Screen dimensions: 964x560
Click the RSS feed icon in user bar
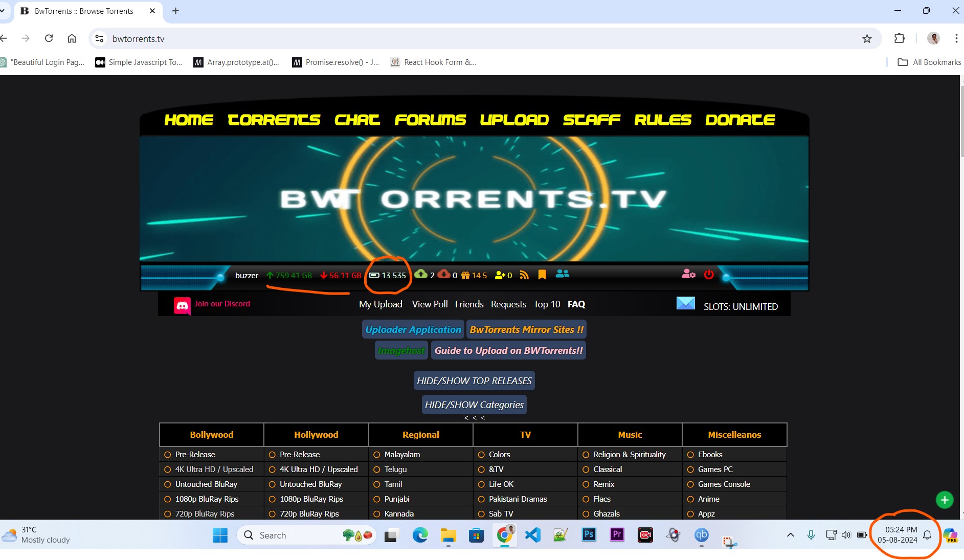point(524,275)
